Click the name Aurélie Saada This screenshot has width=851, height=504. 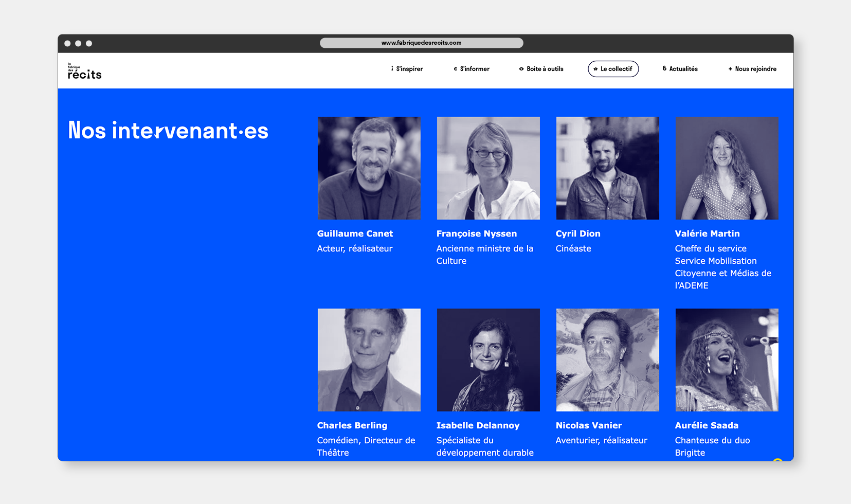[707, 425]
